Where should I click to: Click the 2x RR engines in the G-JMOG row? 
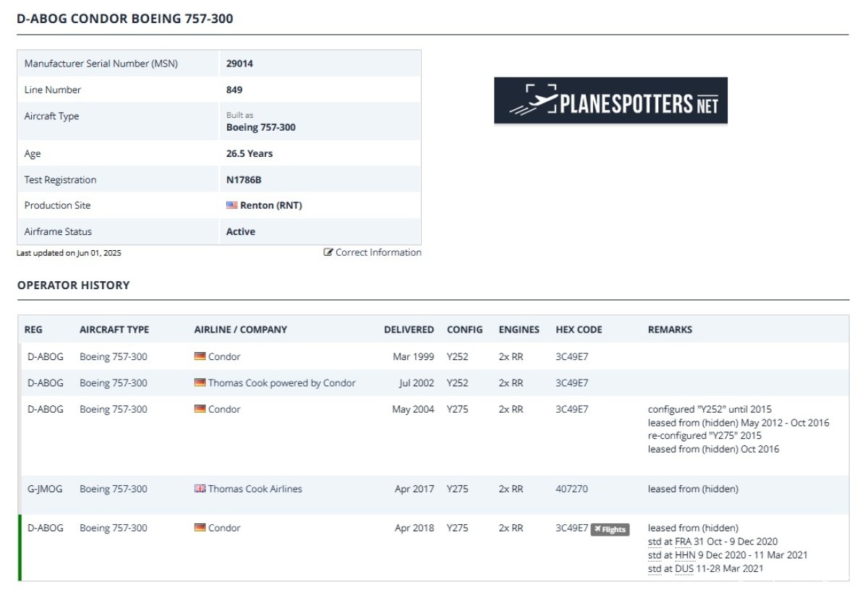tap(511, 489)
